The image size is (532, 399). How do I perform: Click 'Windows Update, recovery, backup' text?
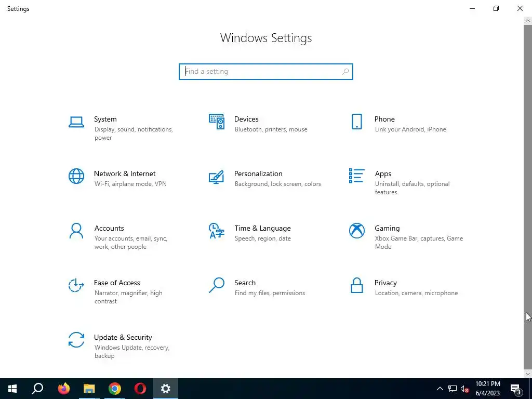pyautogui.click(x=131, y=352)
